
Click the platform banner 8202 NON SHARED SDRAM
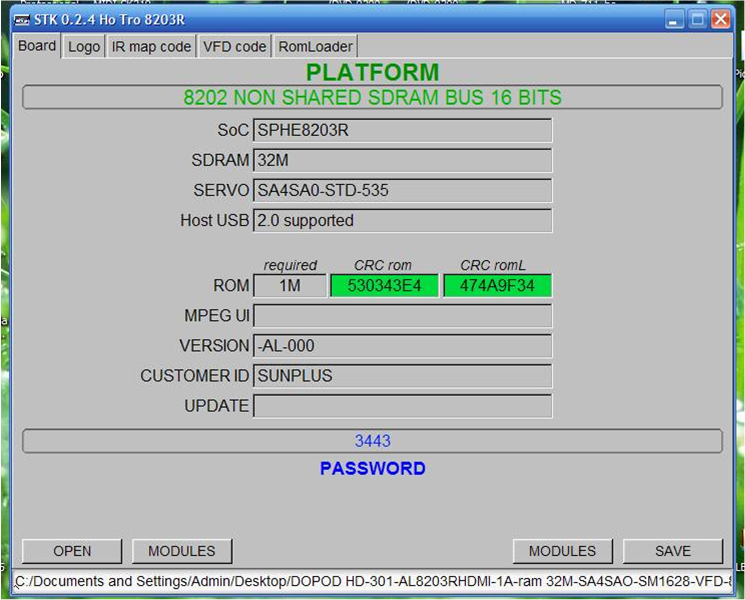[372, 97]
